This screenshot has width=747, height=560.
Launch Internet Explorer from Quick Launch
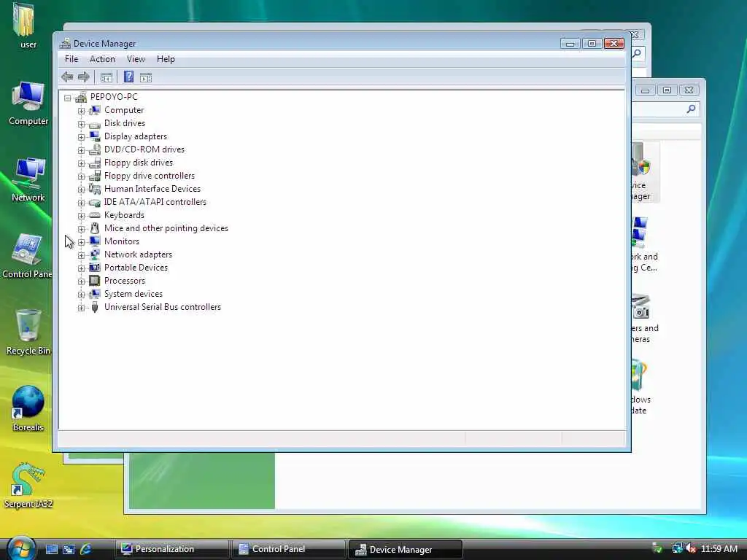click(x=86, y=549)
